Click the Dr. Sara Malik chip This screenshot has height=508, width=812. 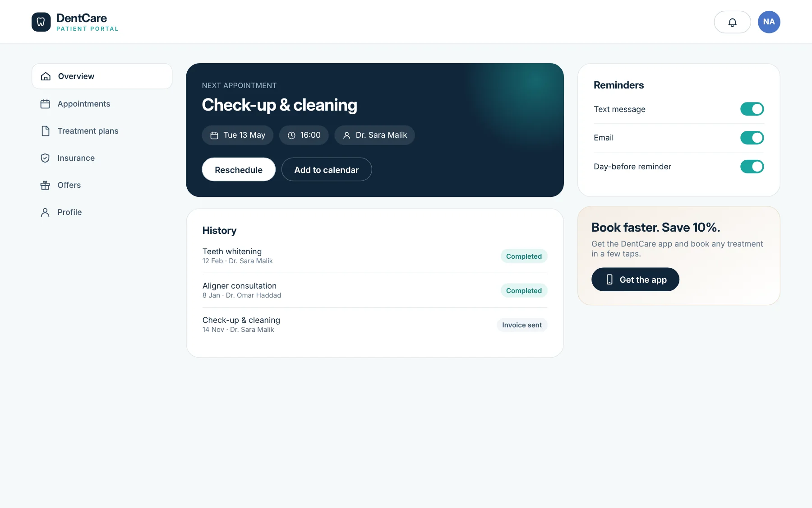(x=374, y=135)
